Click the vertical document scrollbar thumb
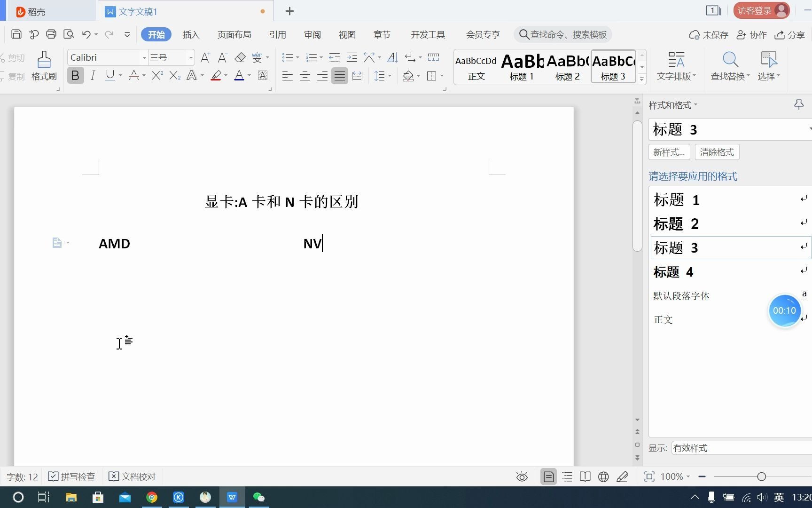The width and height of the screenshot is (812, 508). pos(637,186)
